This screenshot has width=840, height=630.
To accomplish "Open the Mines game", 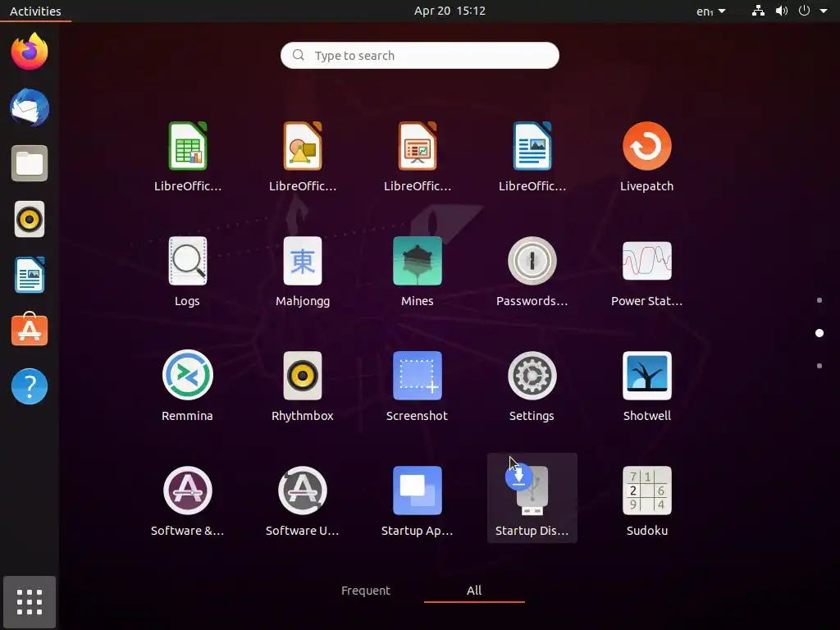I will tap(418, 261).
